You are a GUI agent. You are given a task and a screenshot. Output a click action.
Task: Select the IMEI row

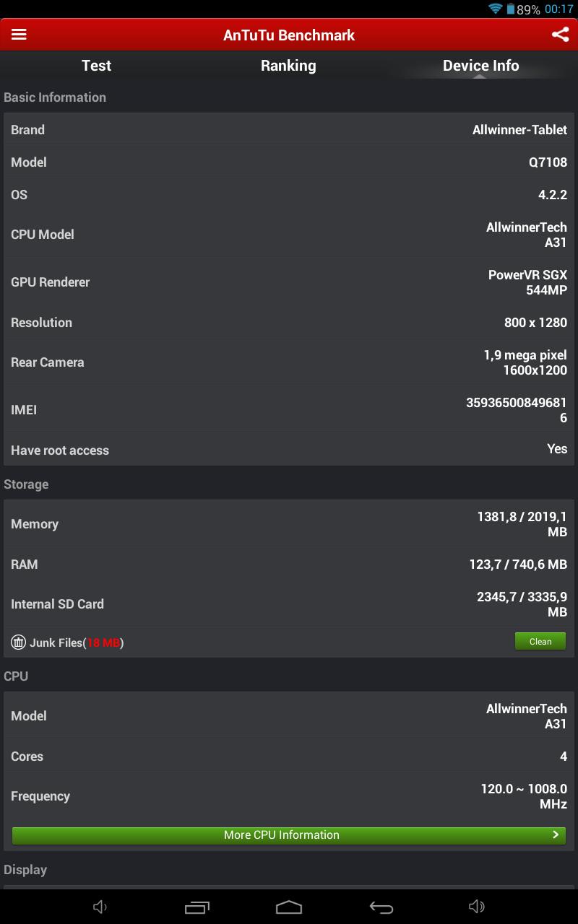pos(289,410)
